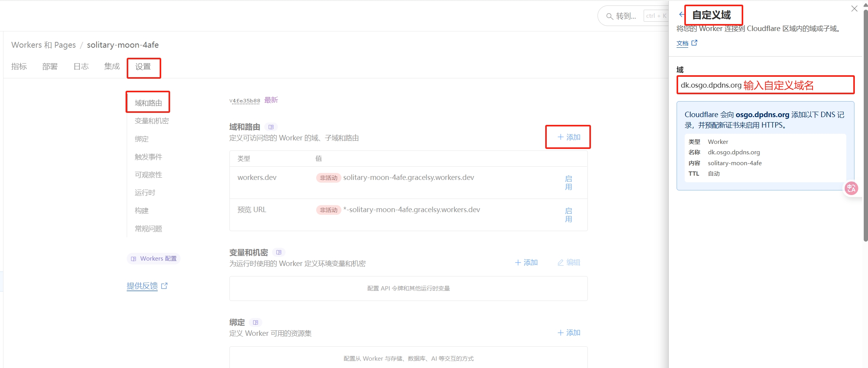Click 编辑 for 变量和机密 section

(x=569, y=263)
